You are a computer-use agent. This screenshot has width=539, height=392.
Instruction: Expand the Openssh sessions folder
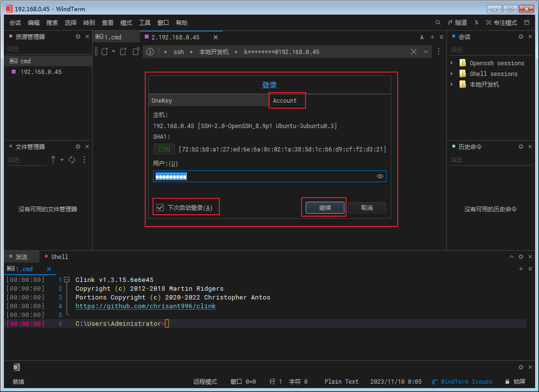click(452, 63)
